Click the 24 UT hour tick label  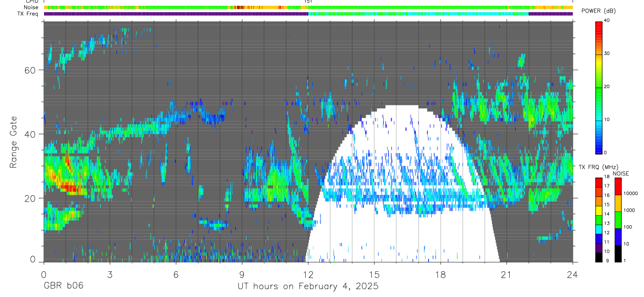[x=572, y=274]
